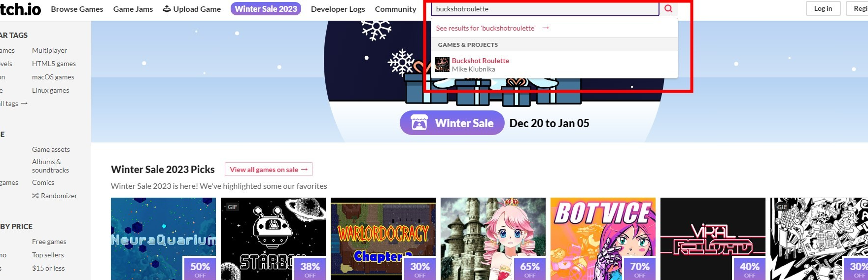Open the Buckshot Roulette game thumbnail icon
Viewport: 868px width, 280px height.
click(x=442, y=65)
